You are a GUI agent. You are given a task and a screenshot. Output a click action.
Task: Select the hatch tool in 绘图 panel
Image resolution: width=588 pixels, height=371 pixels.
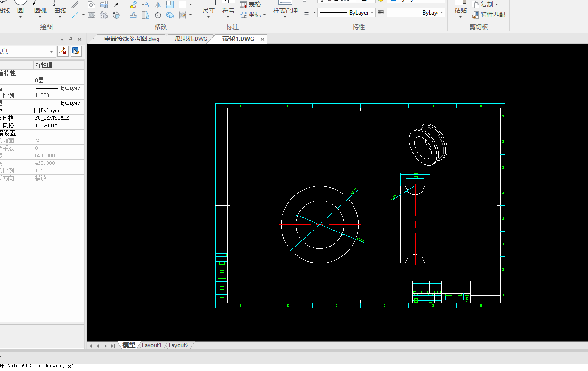coord(92,15)
